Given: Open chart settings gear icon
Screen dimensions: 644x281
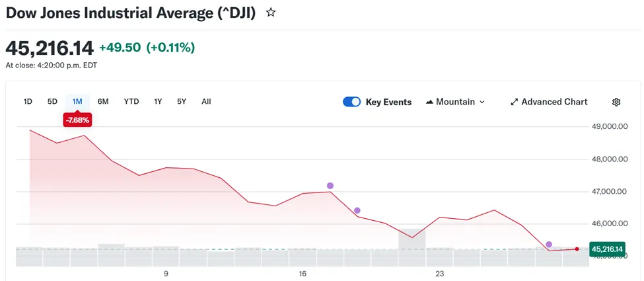Looking at the screenshot, I should [x=616, y=102].
